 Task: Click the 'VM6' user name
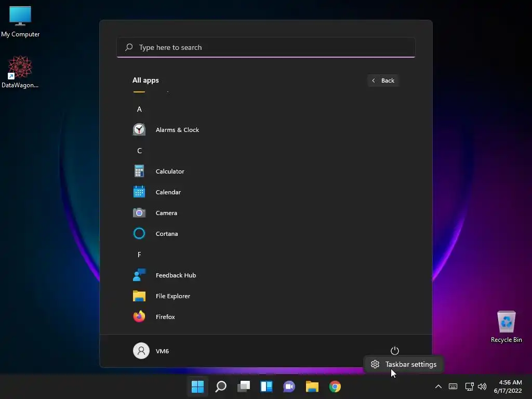[162, 351]
